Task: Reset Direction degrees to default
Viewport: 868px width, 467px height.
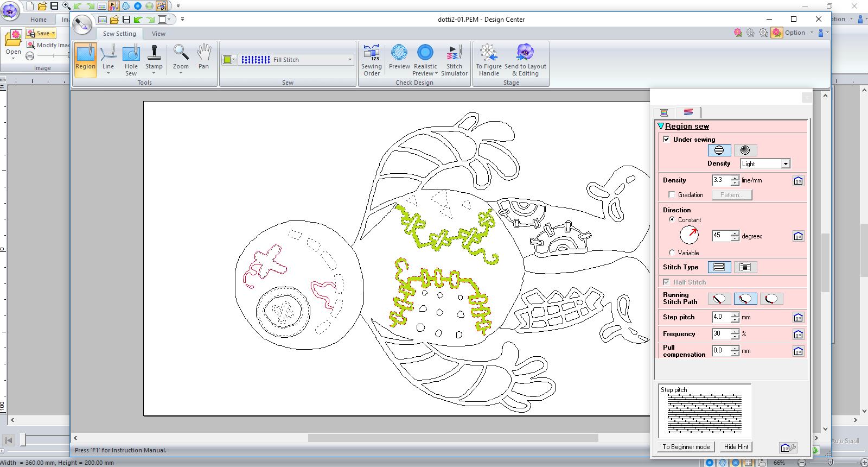Action: point(798,236)
